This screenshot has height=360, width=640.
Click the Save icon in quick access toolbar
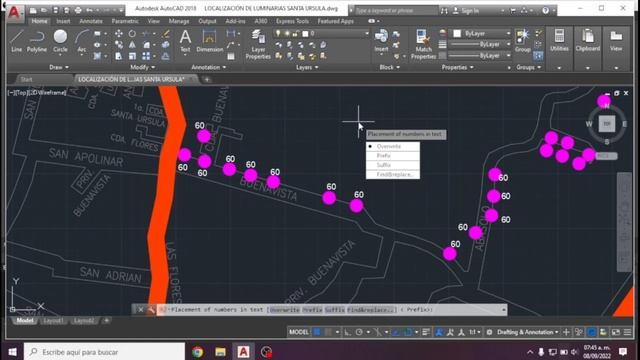click(x=56, y=10)
